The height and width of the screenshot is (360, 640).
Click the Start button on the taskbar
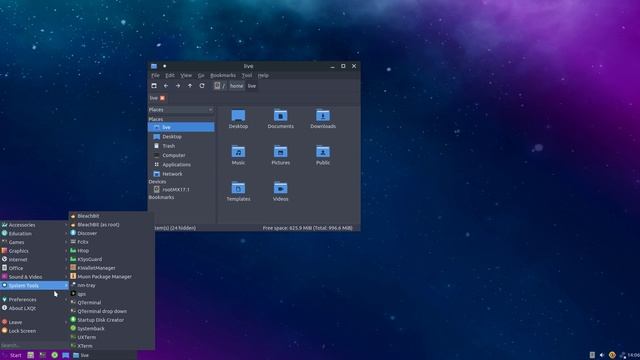tap(12, 355)
